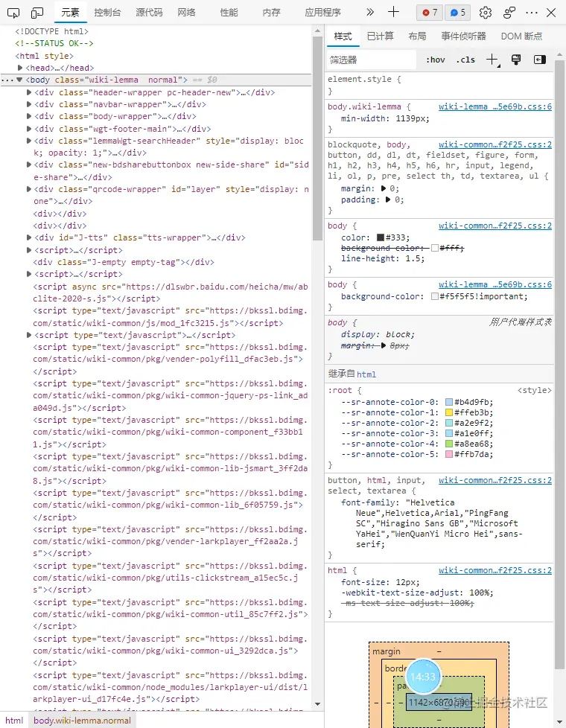Click the body.wiki-lemma.normal breadcrumb

click(x=82, y=721)
